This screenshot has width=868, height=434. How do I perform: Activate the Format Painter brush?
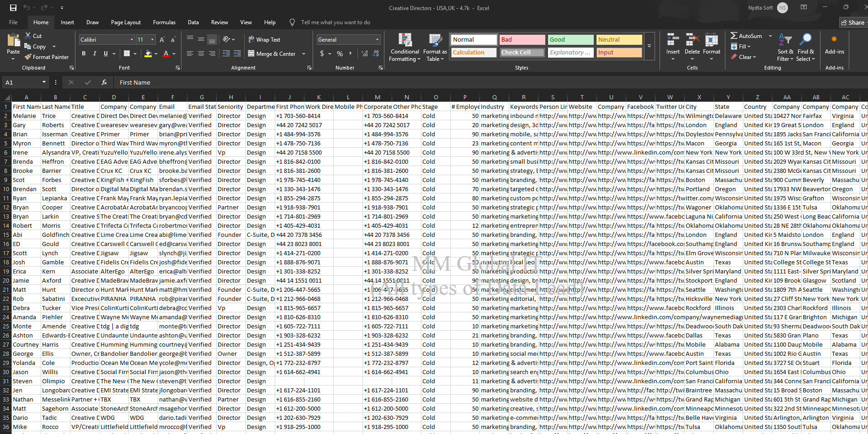tap(28, 57)
